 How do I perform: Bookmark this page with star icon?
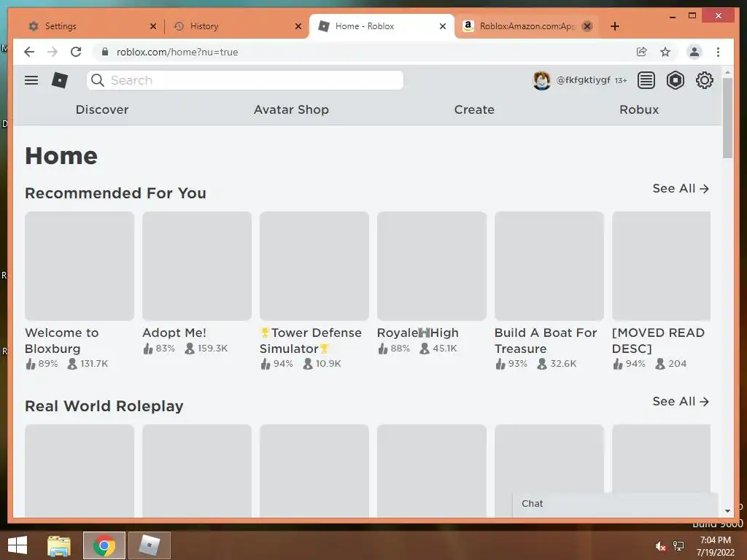click(x=665, y=52)
